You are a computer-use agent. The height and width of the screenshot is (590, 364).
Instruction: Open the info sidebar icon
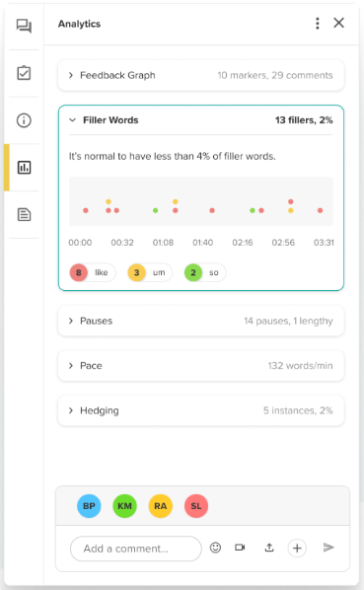(x=24, y=120)
